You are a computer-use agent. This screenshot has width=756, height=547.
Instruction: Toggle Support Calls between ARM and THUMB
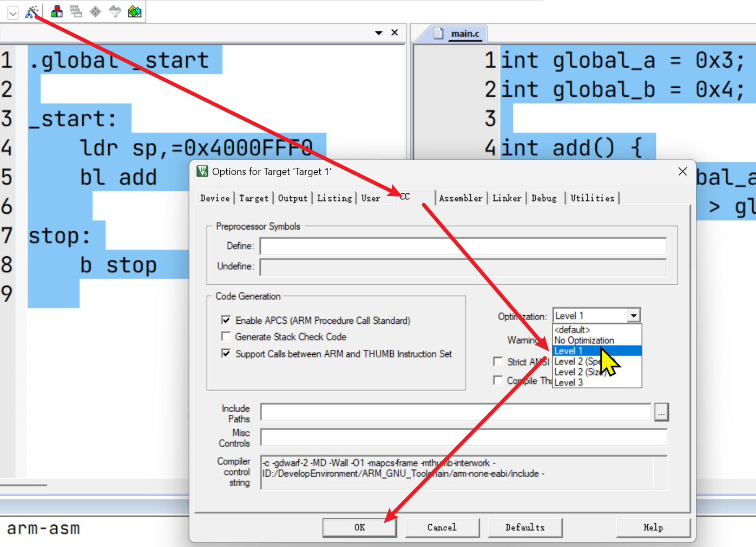point(226,354)
